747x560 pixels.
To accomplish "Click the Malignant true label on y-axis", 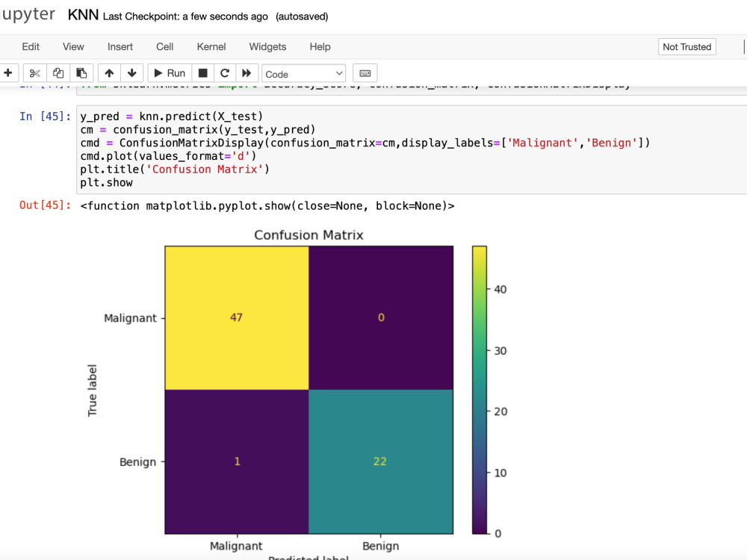I will point(130,318).
